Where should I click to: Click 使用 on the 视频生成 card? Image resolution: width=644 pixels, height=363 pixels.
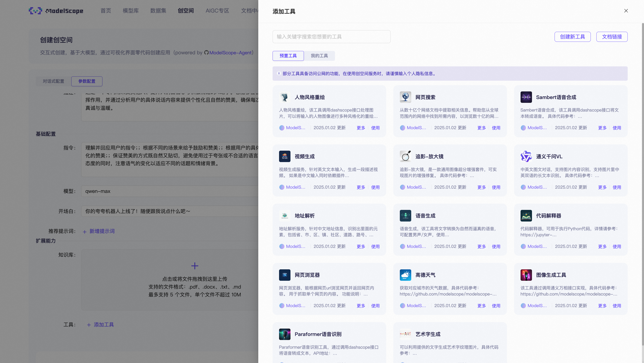pyautogui.click(x=375, y=187)
